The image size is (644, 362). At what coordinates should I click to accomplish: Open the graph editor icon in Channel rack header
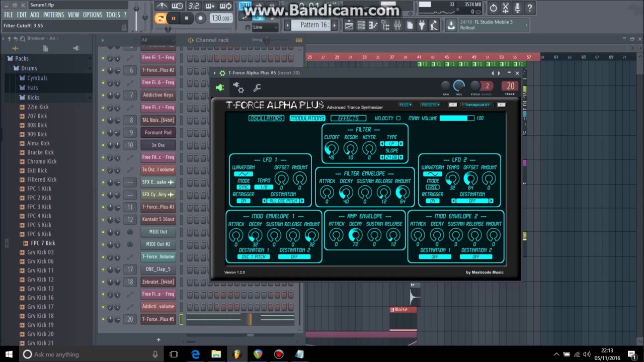click(x=299, y=40)
